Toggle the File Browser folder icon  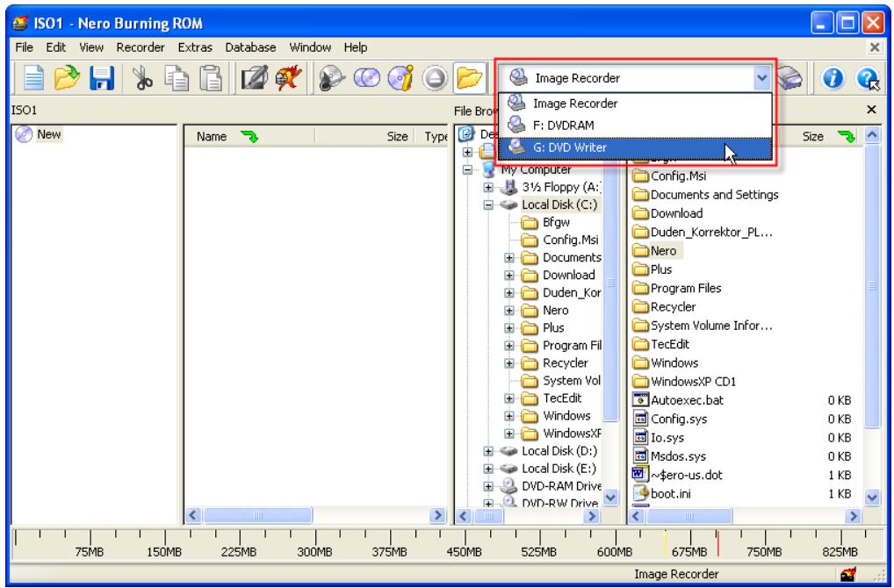pyautogui.click(x=469, y=77)
